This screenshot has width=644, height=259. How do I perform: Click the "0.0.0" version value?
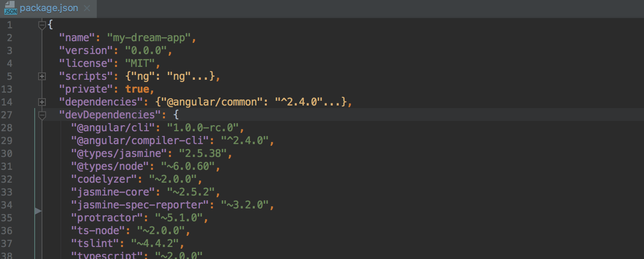click(146, 51)
